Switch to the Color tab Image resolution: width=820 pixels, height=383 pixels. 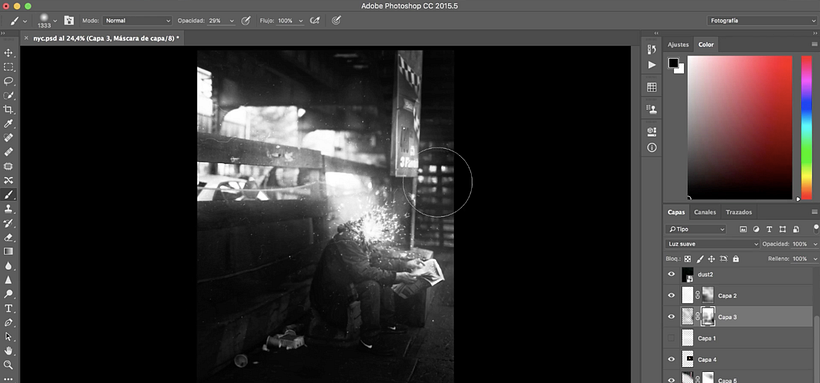[x=706, y=44]
